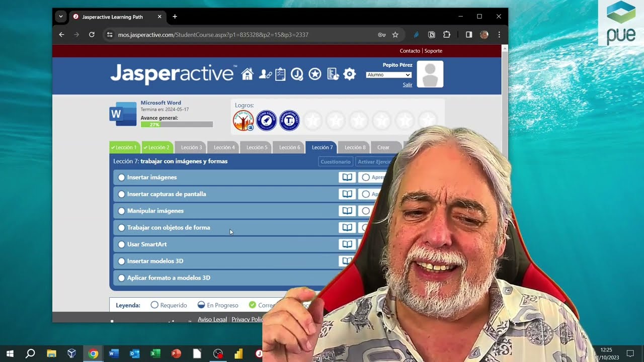Select status circle for Trabajar con objetos de forma
The image size is (644, 362).
121,228
